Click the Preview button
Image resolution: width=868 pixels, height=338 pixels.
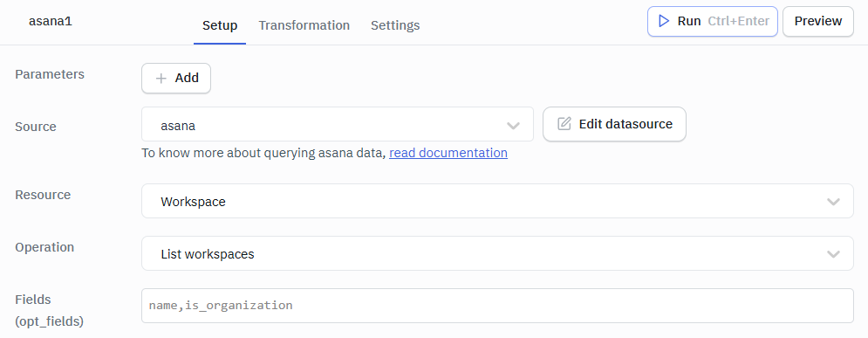pyautogui.click(x=817, y=22)
